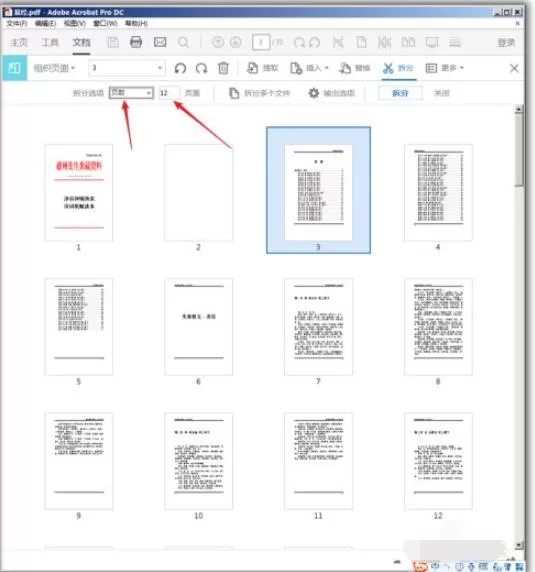
Task: Click the vertical scrollbar thumb
Action: coord(519,150)
